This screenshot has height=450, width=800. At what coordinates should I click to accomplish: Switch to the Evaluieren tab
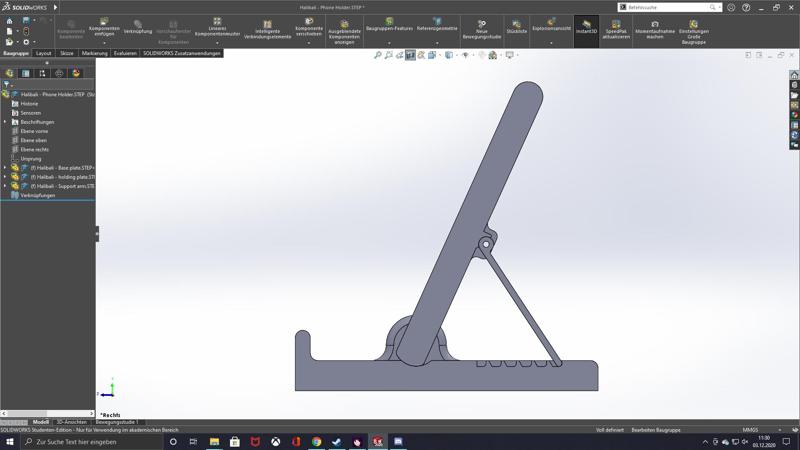pos(125,53)
